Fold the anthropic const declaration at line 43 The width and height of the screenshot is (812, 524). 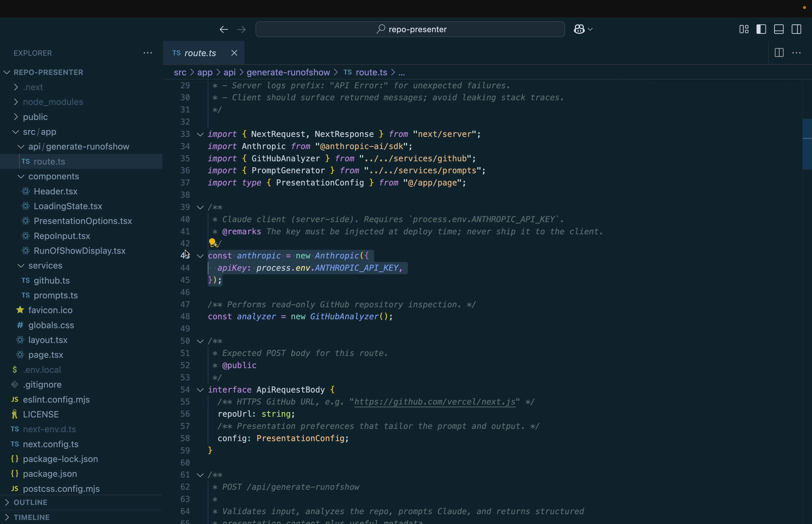[x=200, y=256]
